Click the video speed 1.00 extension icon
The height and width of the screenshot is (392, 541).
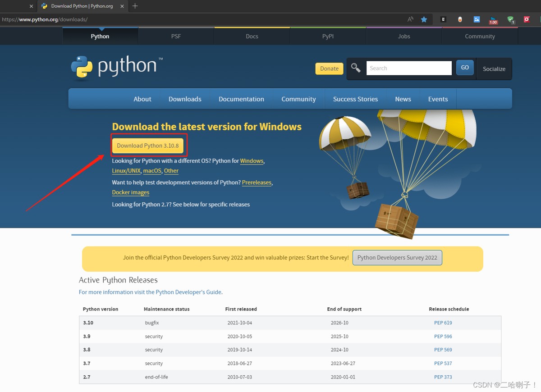pyautogui.click(x=493, y=20)
